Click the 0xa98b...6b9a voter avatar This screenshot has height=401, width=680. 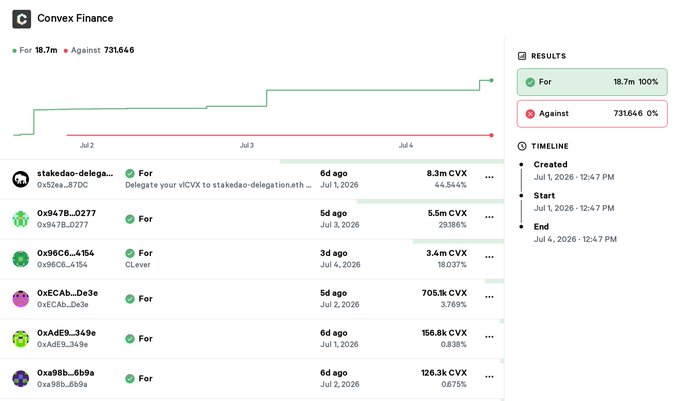(20, 378)
